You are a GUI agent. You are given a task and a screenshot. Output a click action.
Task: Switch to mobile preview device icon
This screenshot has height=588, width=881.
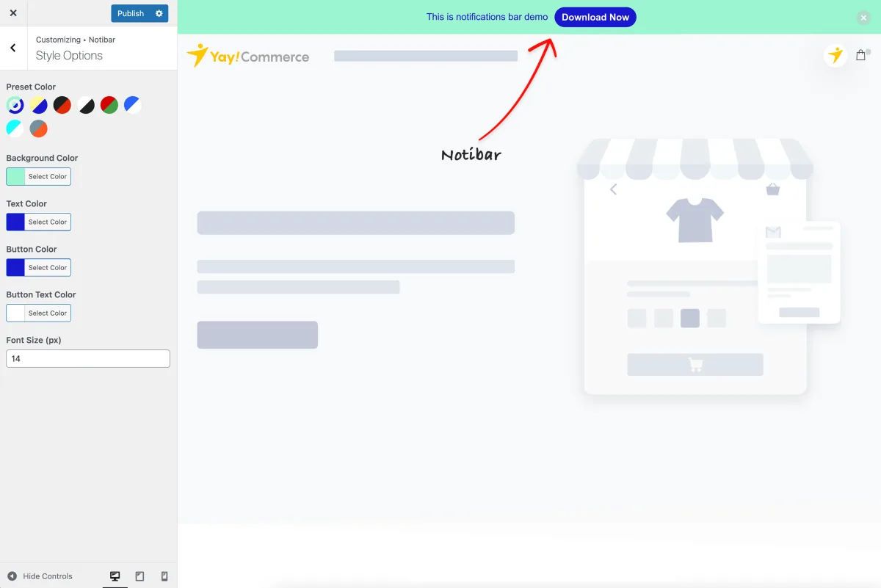click(164, 576)
